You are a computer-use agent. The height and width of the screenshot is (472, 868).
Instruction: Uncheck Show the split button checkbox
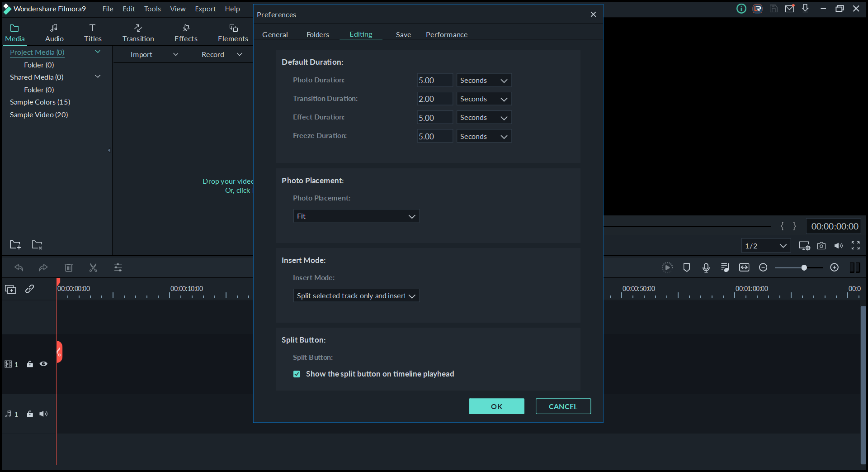pyautogui.click(x=297, y=374)
